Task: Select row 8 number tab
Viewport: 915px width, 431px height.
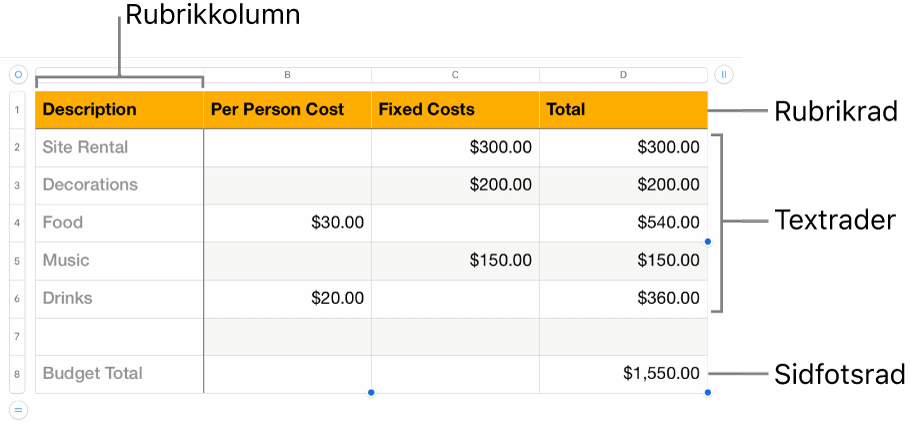Action: (x=19, y=374)
